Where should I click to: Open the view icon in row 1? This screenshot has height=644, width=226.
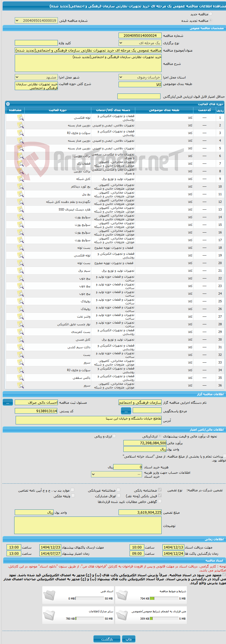pos(20,118)
